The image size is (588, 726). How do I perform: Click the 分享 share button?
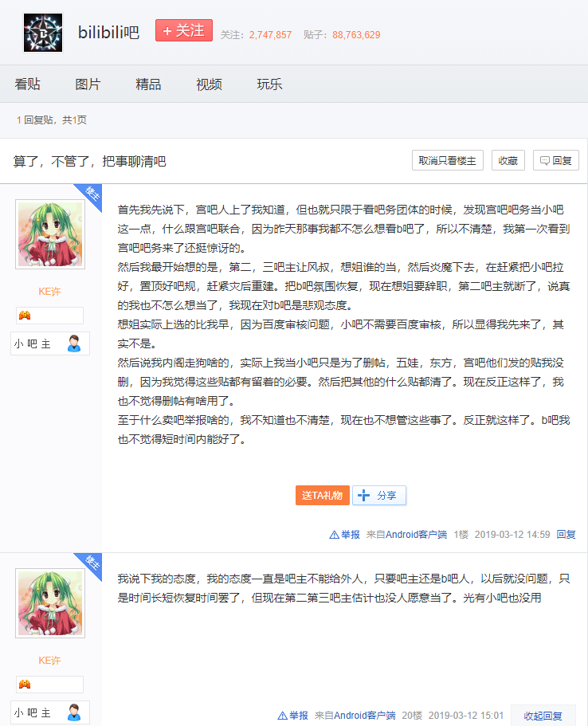pos(379,495)
